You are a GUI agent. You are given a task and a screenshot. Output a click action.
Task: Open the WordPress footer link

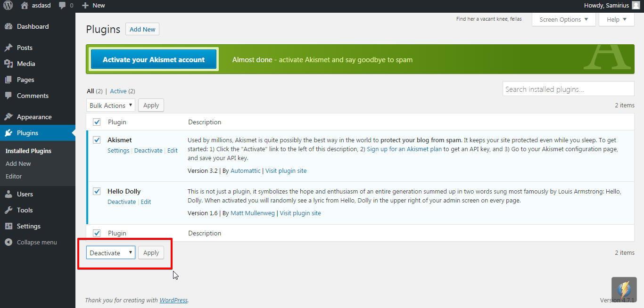point(173,300)
